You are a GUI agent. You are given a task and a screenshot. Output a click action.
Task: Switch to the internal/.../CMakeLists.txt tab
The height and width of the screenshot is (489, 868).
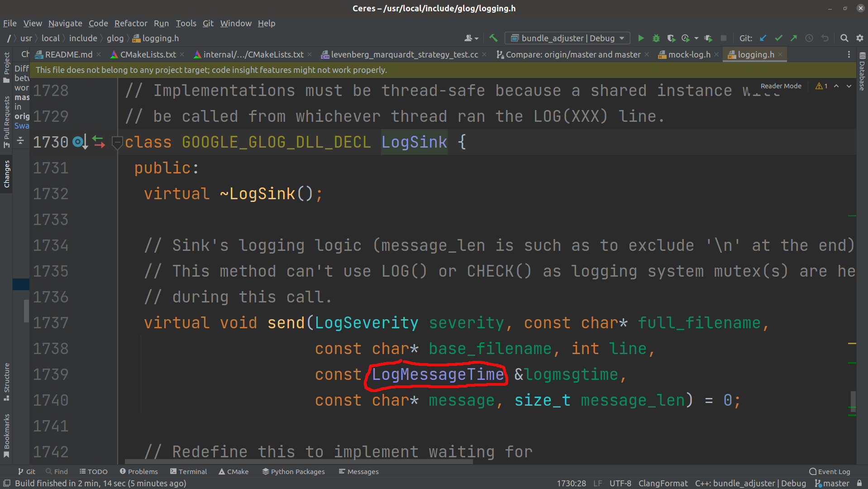tap(253, 54)
